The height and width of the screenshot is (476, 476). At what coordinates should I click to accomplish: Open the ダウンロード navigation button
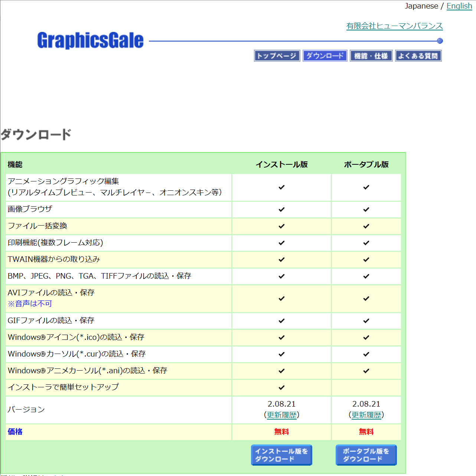325,56
